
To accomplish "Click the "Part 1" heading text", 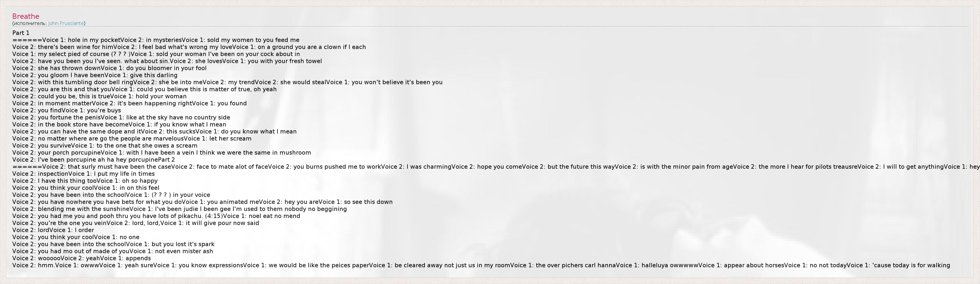I will pyautogui.click(x=21, y=33).
